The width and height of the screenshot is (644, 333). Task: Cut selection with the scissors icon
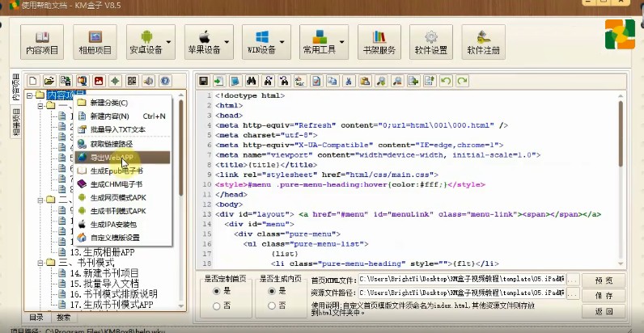(x=349, y=81)
